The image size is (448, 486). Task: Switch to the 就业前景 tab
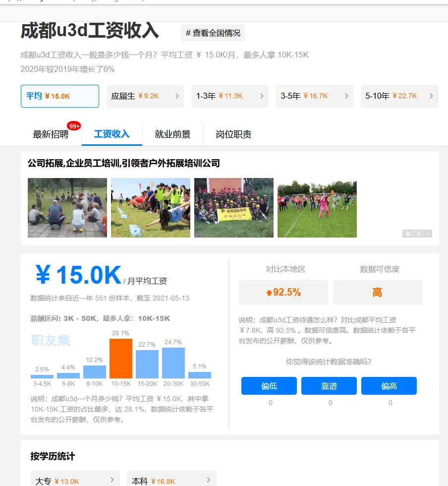172,134
